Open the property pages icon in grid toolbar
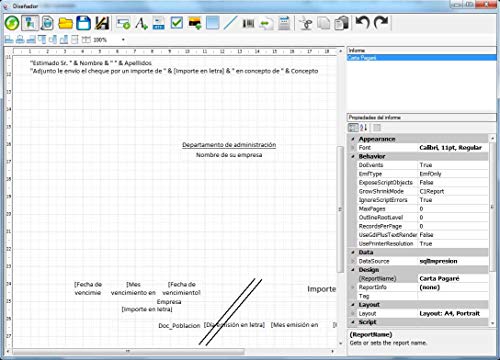Image resolution: width=500 pixels, height=360 pixels. [377, 127]
